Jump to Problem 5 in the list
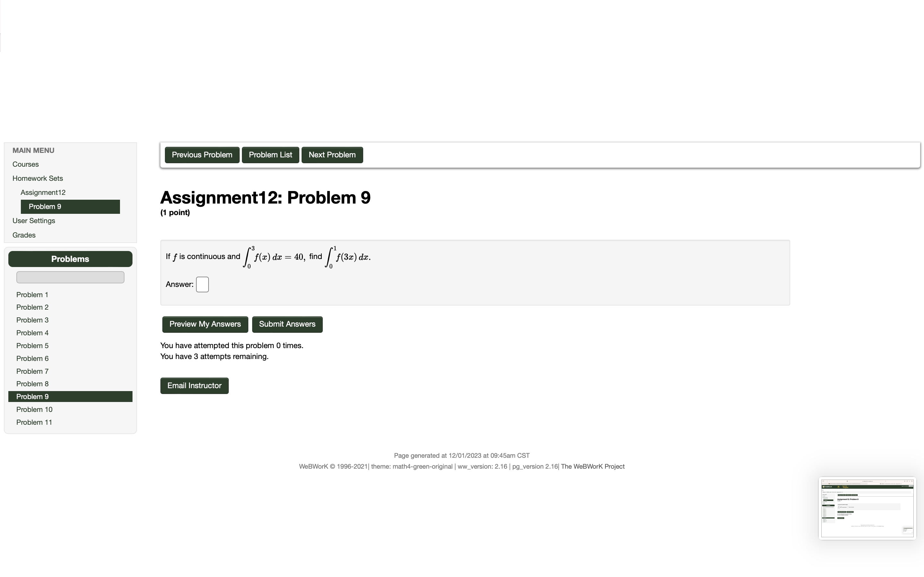 (32, 346)
